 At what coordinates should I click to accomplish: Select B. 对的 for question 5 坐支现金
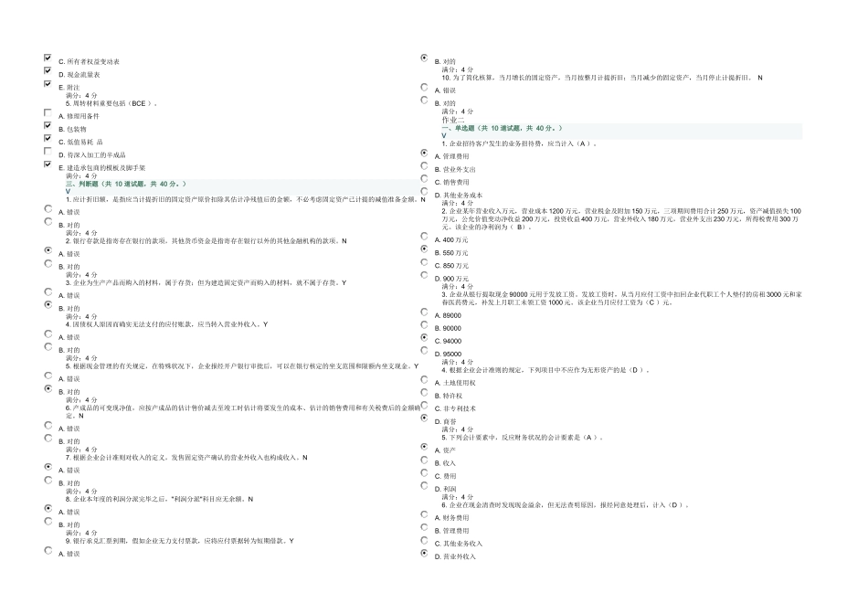click(48, 388)
